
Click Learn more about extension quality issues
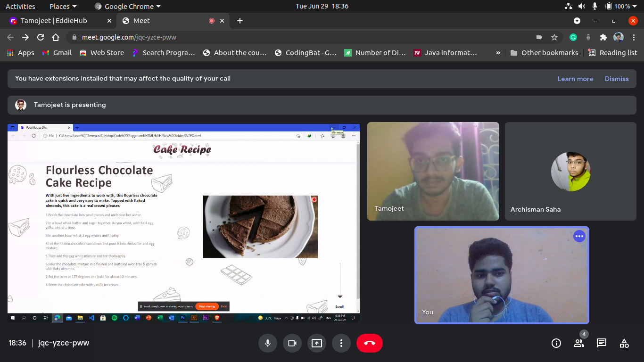tap(576, 79)
